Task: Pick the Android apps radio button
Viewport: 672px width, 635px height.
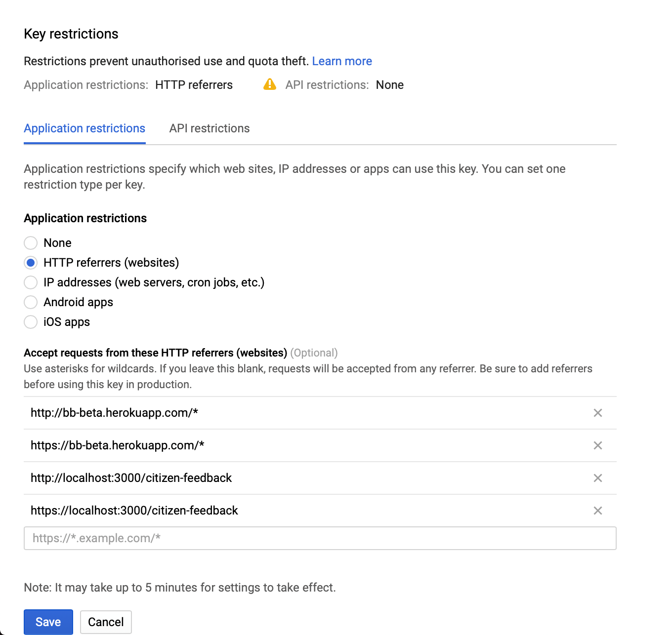Action: (x=31, y=302)
